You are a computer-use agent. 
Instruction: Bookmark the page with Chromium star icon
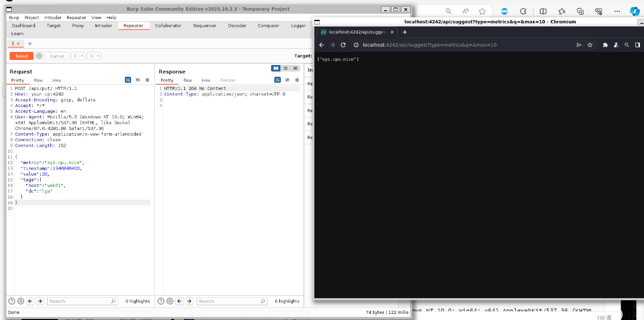coord(590,45)
